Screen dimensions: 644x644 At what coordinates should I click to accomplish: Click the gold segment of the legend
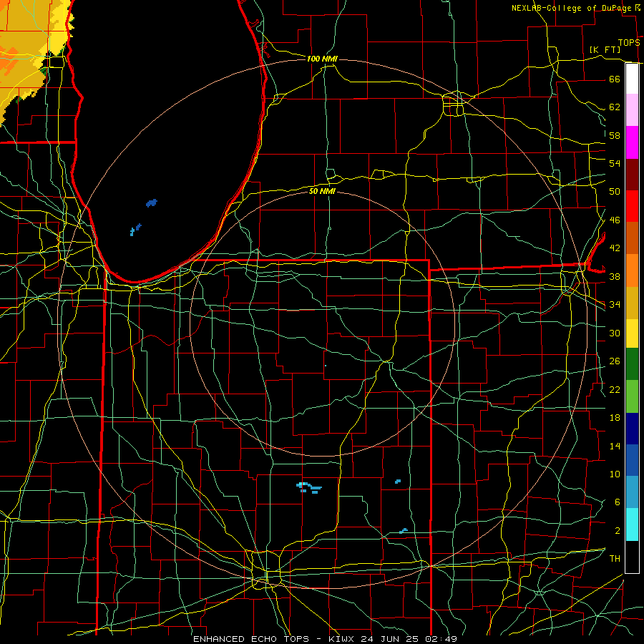coord(632,303)
